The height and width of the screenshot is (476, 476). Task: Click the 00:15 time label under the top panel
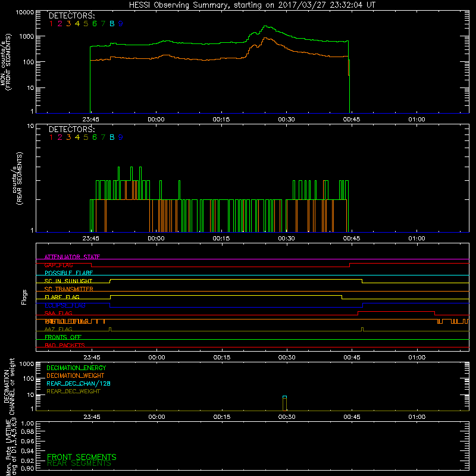[221, 120]
